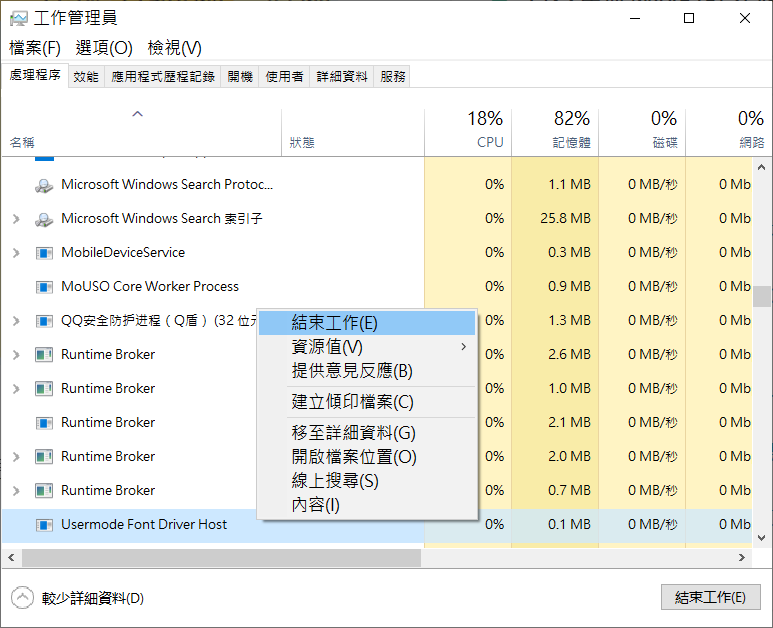Click the 狀態 column header
773x628 pixels.
(353, 133)
